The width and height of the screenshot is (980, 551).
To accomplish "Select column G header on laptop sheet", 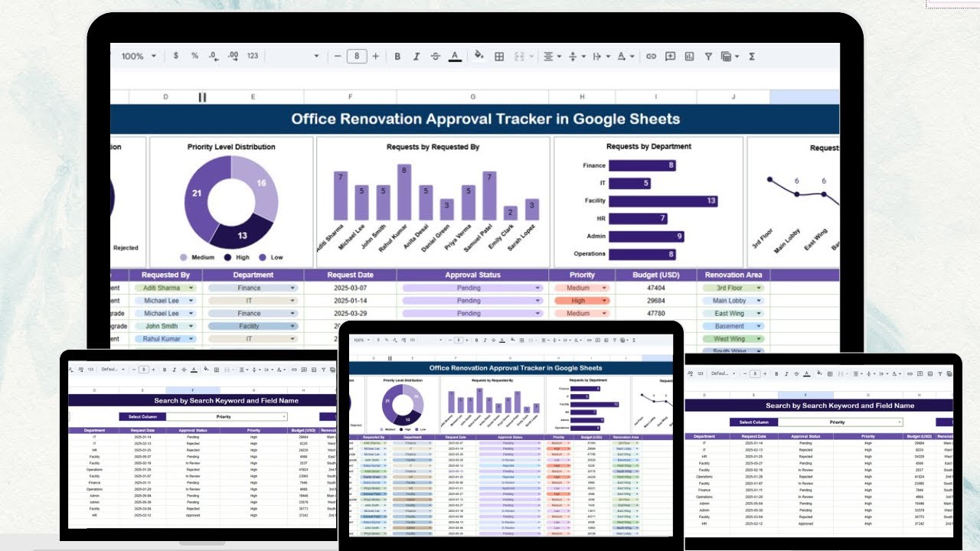I will 472,97.
